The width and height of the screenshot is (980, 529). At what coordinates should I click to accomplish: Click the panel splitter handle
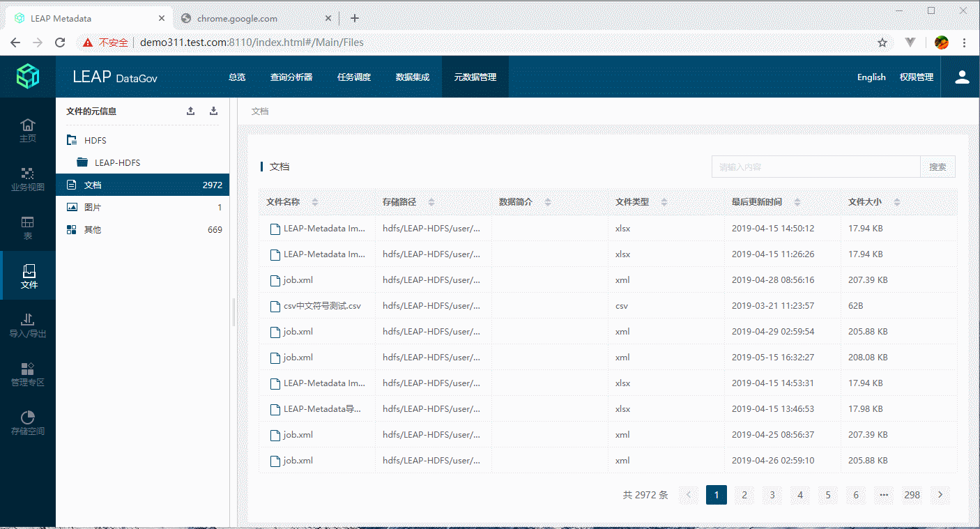click(233, 312)
